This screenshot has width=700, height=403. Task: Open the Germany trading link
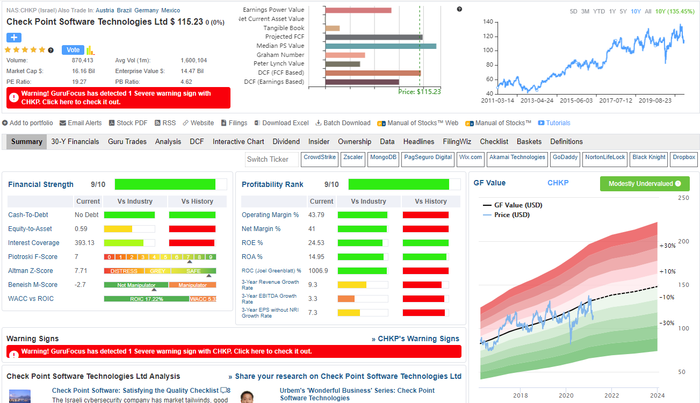(146, 10)
